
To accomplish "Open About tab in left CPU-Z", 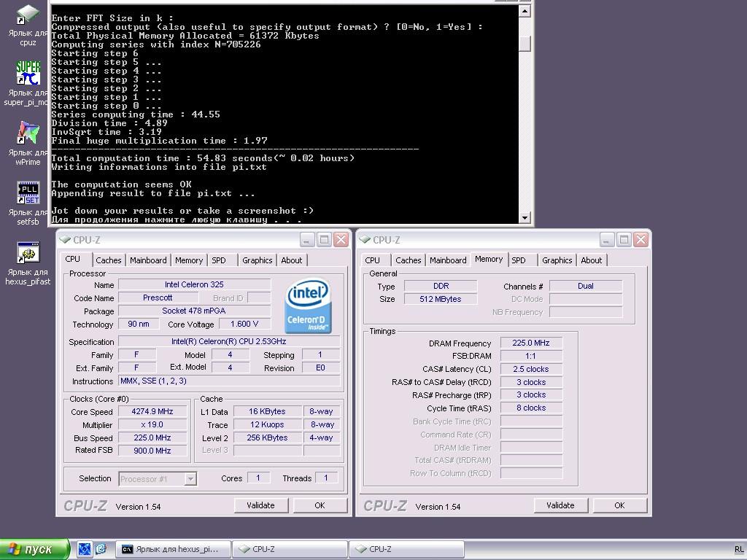I will (292, 260).
